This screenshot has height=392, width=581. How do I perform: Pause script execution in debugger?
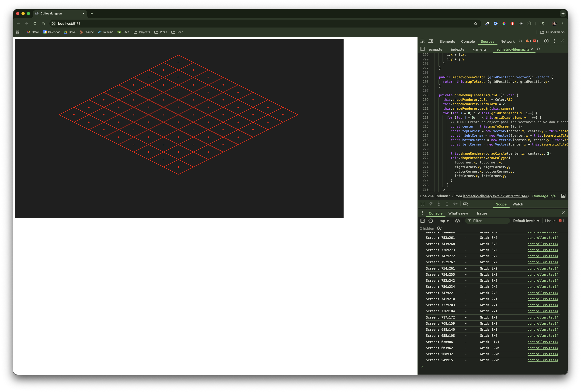(x=422, y=204)
